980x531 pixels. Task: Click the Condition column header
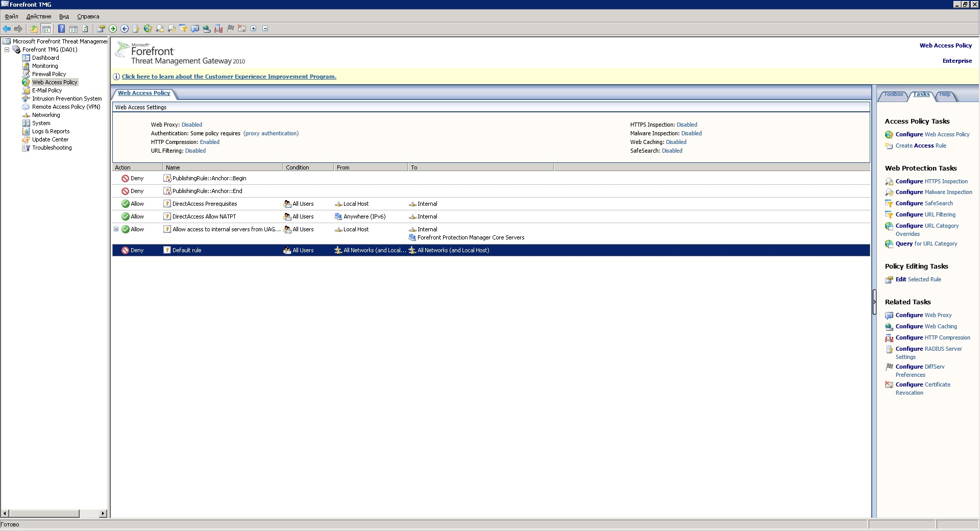pyautogui.click(x=308, y=167)
